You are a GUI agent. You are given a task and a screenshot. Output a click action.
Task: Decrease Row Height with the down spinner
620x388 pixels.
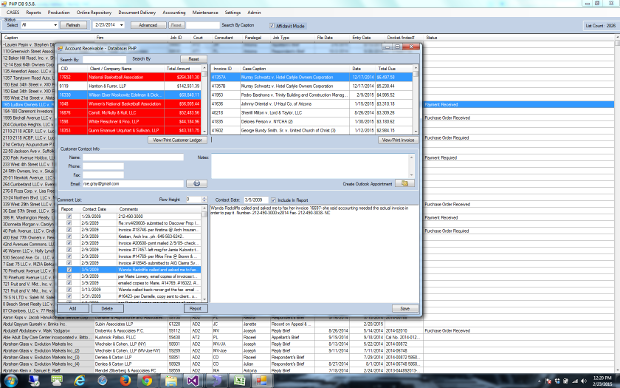[x=204, y=201]
